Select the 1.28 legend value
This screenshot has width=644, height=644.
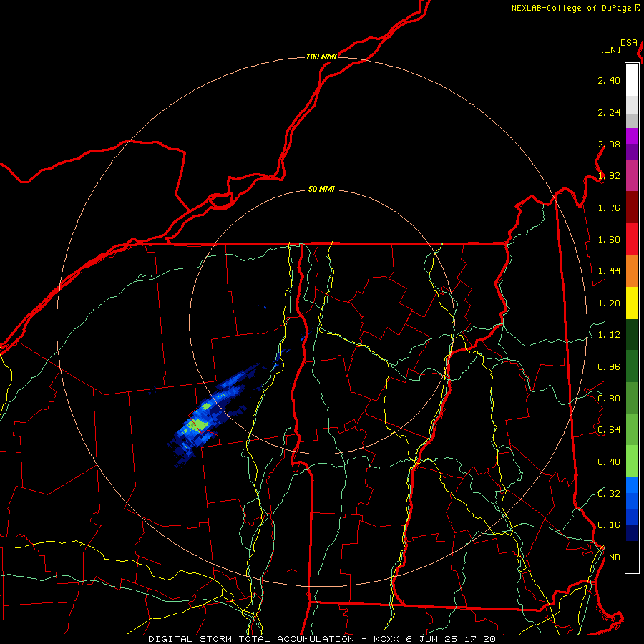pos(609,303)
